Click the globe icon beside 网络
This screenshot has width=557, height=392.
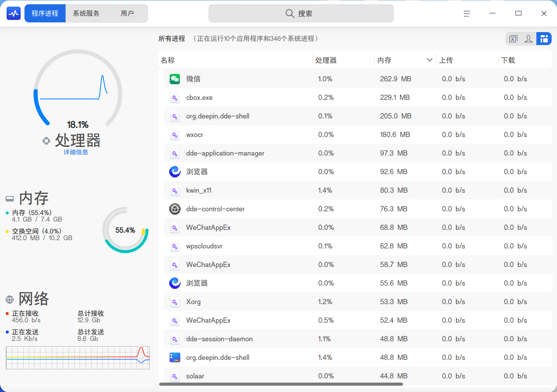(9, 300)
